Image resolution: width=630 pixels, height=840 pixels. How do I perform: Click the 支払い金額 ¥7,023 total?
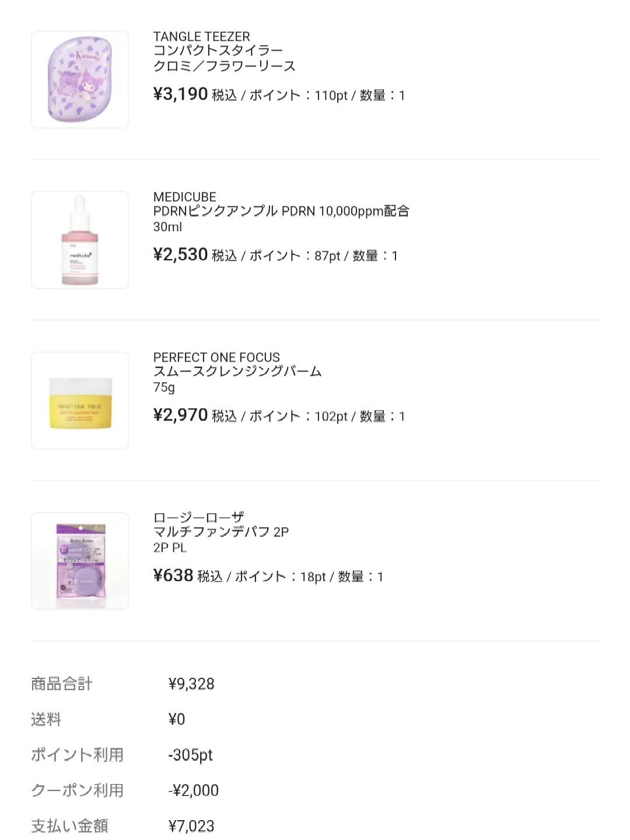pyautogui.click(x=191, y=826)
